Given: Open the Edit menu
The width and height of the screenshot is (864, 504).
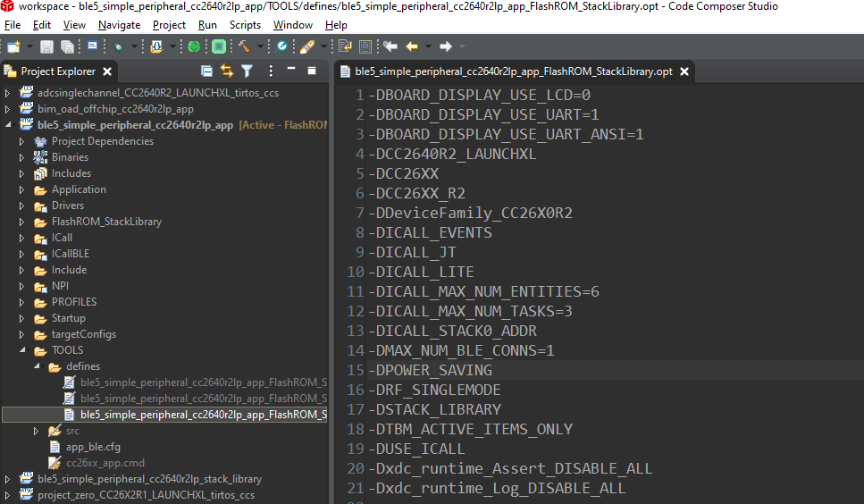Looking at the screenshot, I should tap(42, 25).
